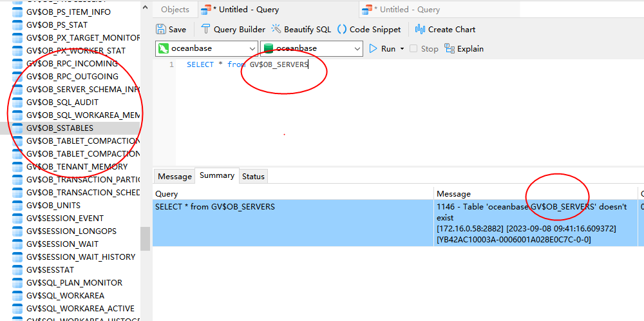Select GV$OB_SQL_AUDIT view
Image resolution: width=644 pixels, height=321 pixels.
click(62, 102)
